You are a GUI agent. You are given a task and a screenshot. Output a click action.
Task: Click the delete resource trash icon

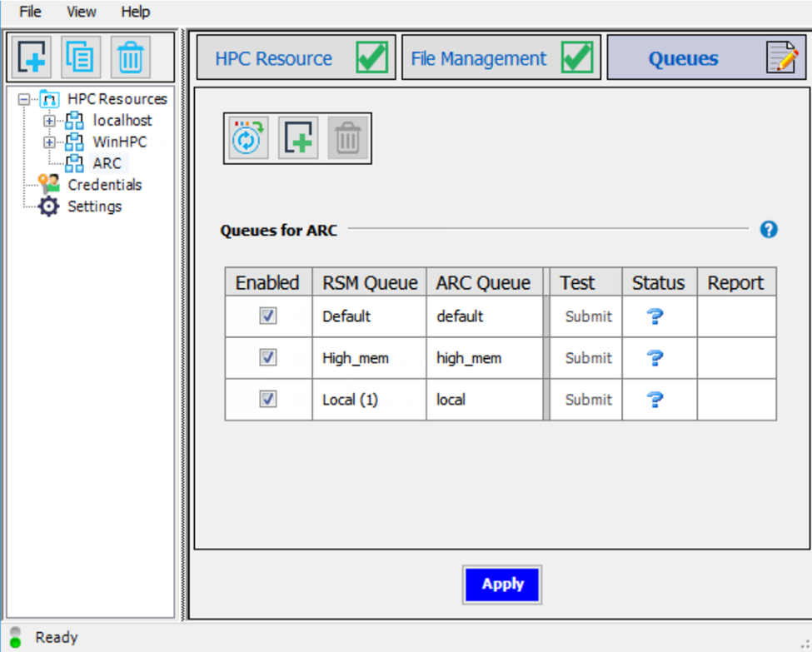(130, 57)
